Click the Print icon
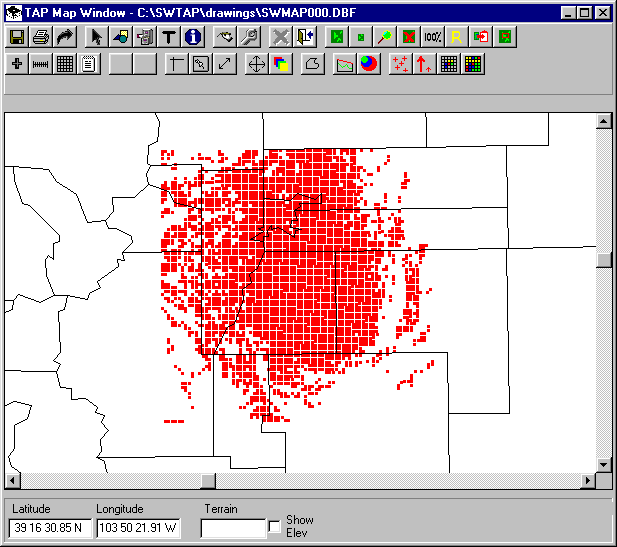The image size is (617, 547). pyautogui.click(x=41, y=37)
